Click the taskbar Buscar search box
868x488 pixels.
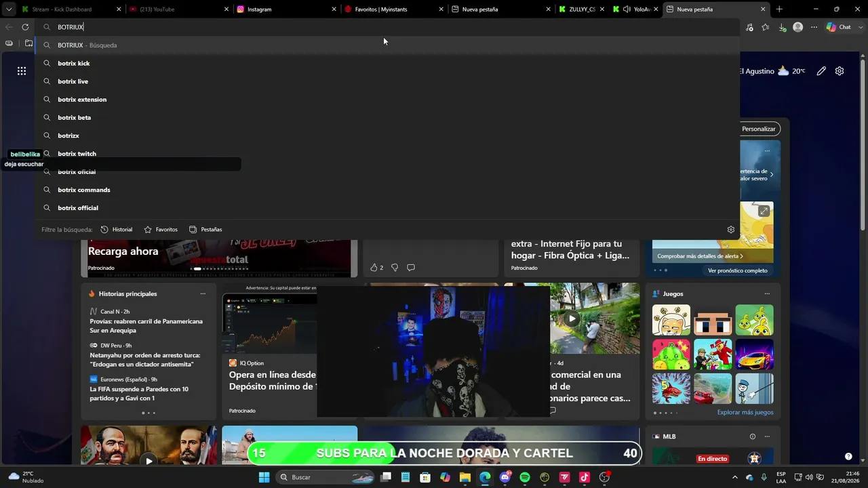click(327, 477)
